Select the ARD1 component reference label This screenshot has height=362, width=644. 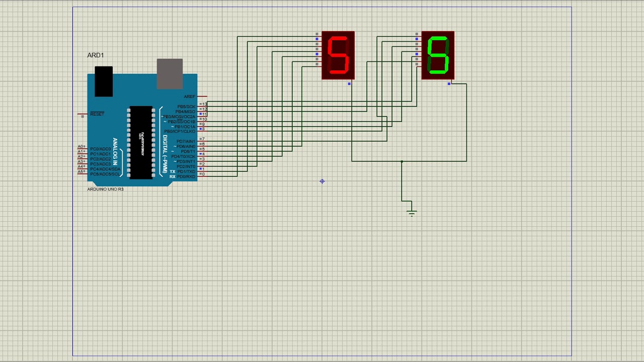(96, 55)
